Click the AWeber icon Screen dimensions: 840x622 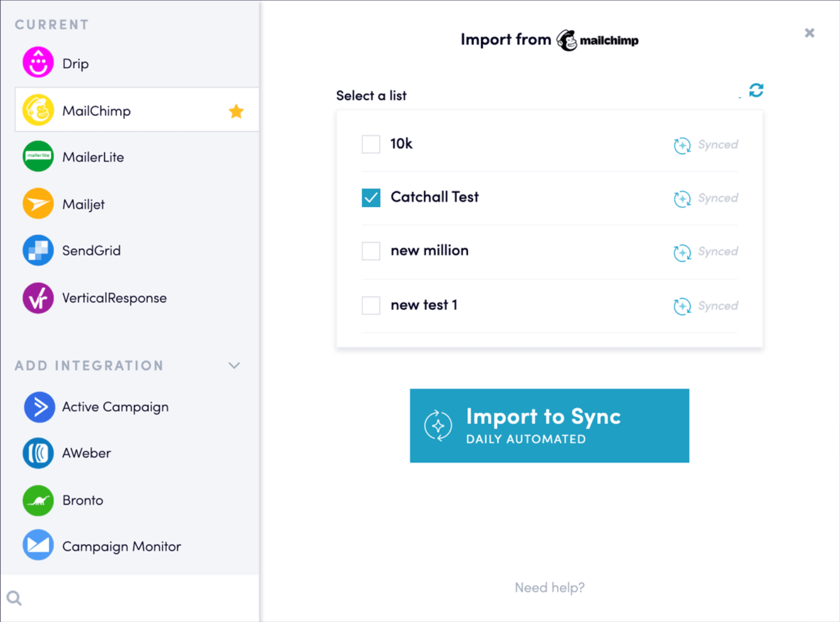coord(38,453)
